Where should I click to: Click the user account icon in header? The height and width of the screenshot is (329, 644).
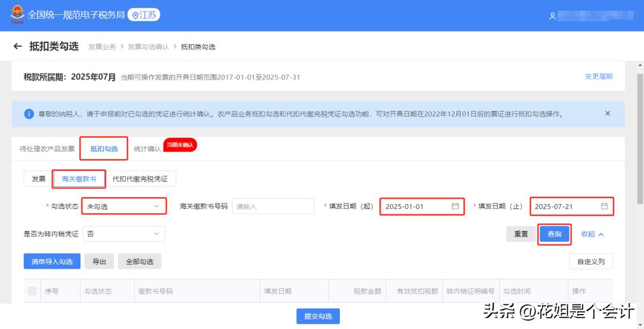pyautogui.click(x=552, y=16)
